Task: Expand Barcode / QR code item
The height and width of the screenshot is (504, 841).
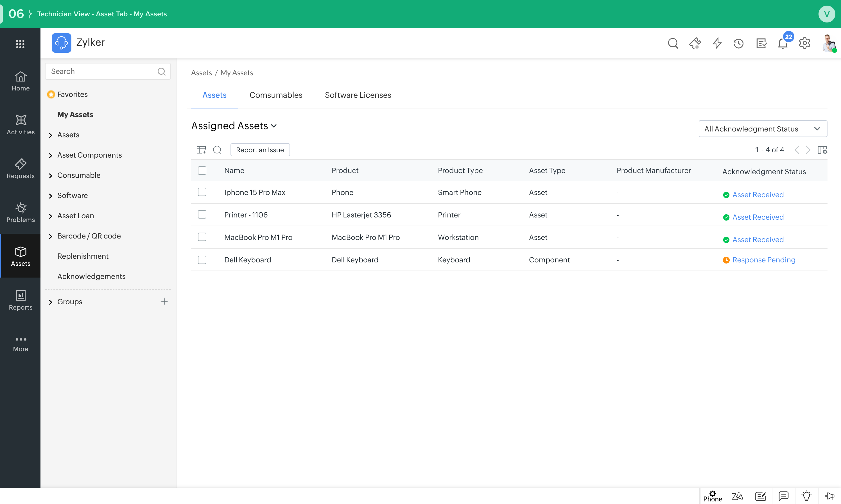Action: (x=51, y=236)
